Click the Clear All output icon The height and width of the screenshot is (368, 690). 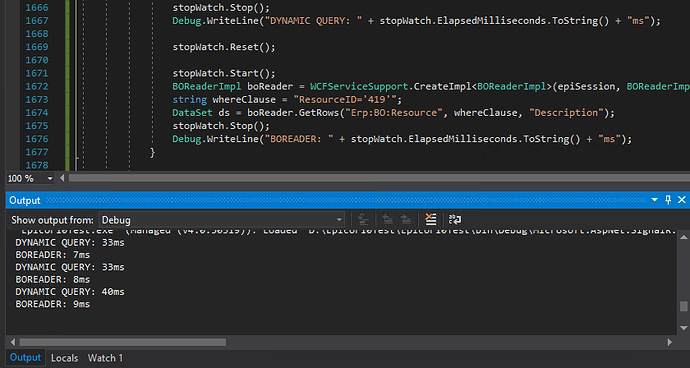point(431,219)
